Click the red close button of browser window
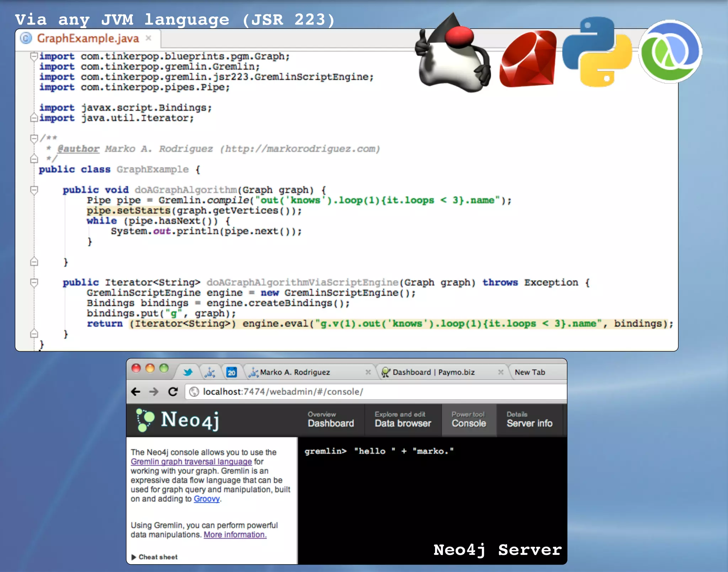 coord(136,368)
